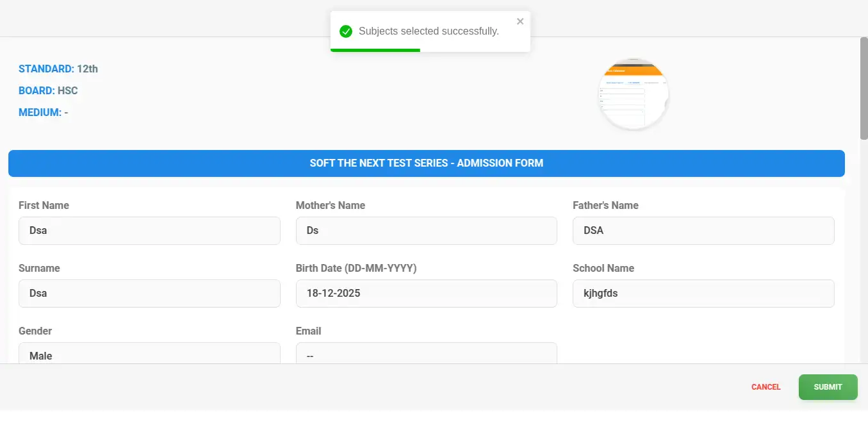Select the BOARD: HSC text
The image size is (868, 432).
[48, 91]
